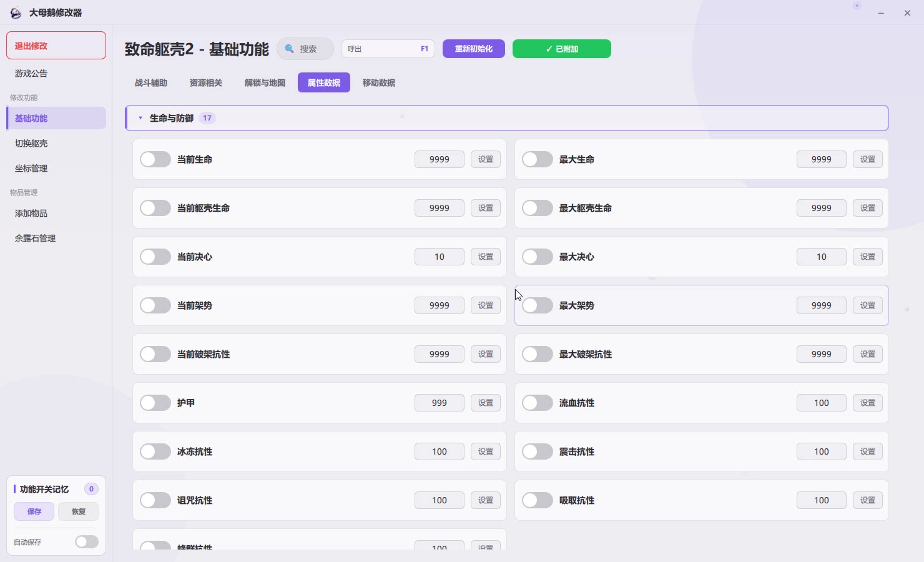This screenshot has height=562, width=924.
Task: Go to the 解锁与地图 tab
Action: (265, 82)
